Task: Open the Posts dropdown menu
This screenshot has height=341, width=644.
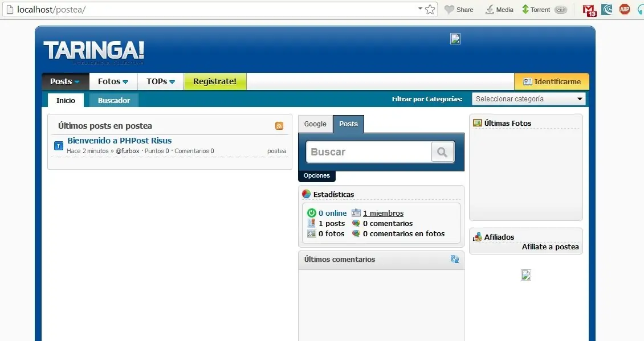Action: (x=66, y=81)
